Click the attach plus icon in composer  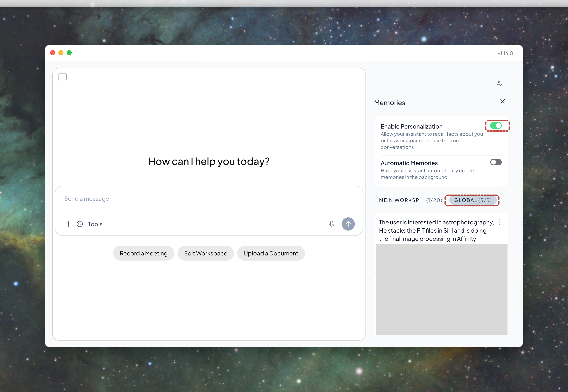tap(68, 224)
